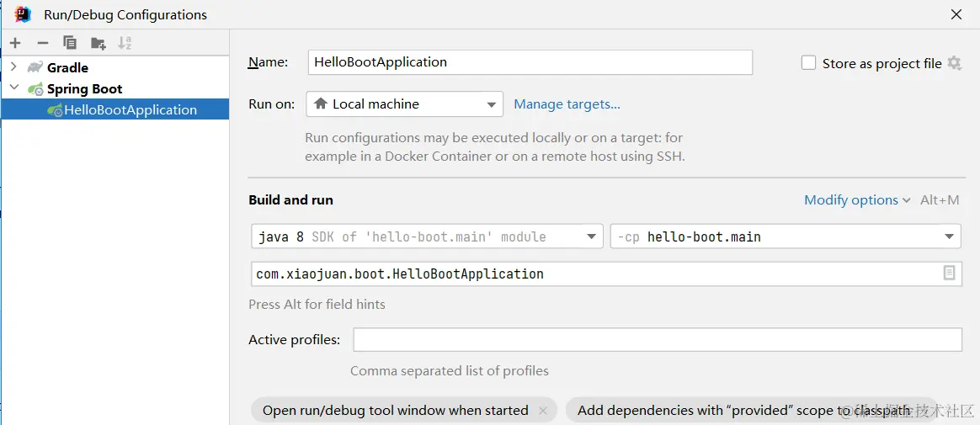Click the Add New Configuration plus icon
The image size is (980, 425).
[15, 43]
